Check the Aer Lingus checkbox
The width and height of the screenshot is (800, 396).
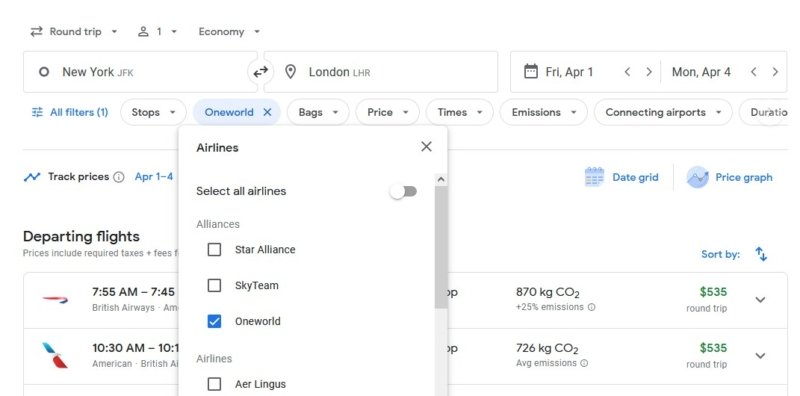point(214,384)
